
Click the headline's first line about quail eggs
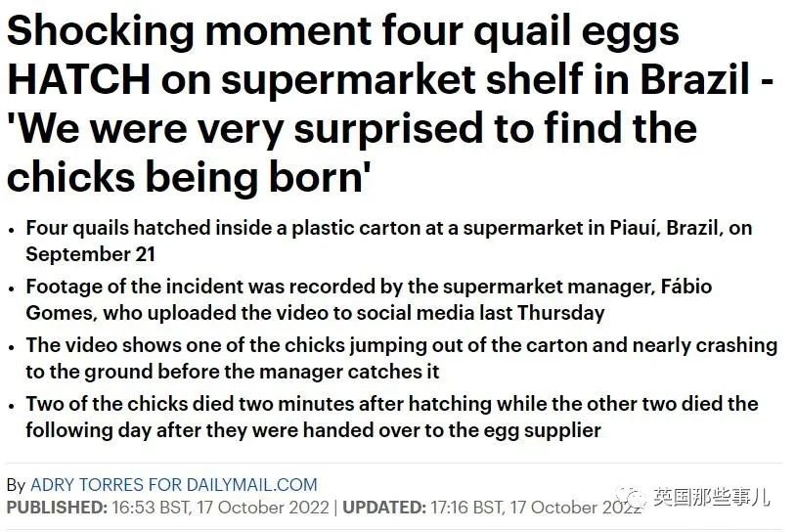[x=343, y=30]
